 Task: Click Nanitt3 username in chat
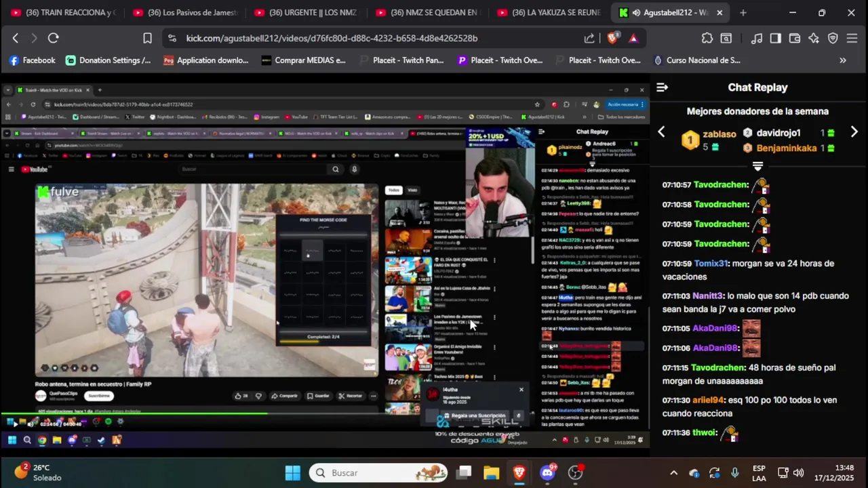point(707,296)
